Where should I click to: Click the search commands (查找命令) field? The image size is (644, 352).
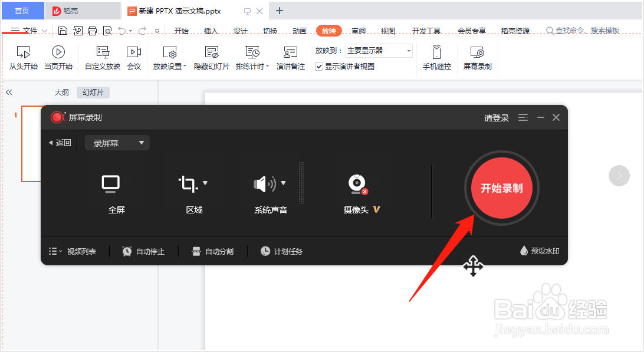click(583, 31)
